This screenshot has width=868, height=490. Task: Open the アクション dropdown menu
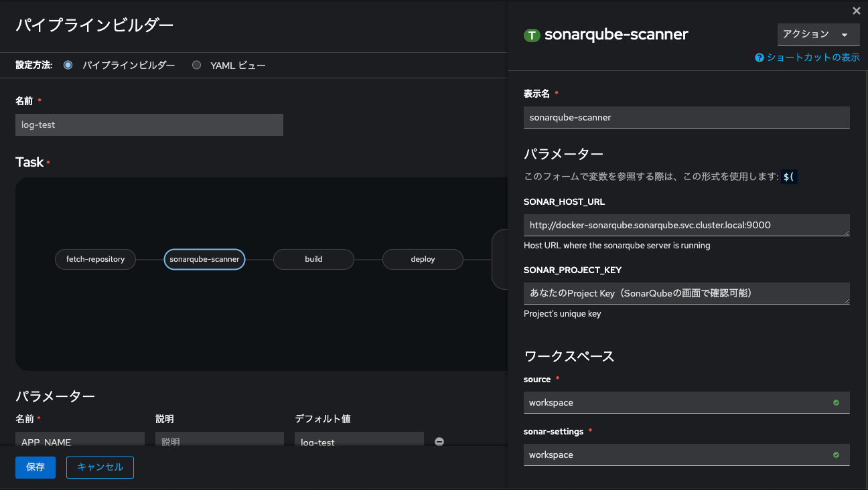pyautogui.click(x=818, y=34)
